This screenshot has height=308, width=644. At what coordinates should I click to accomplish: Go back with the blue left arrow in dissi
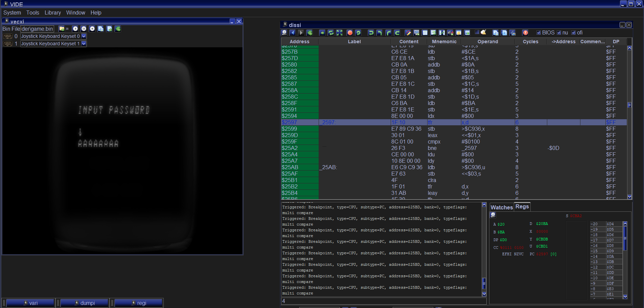(293, 33)
